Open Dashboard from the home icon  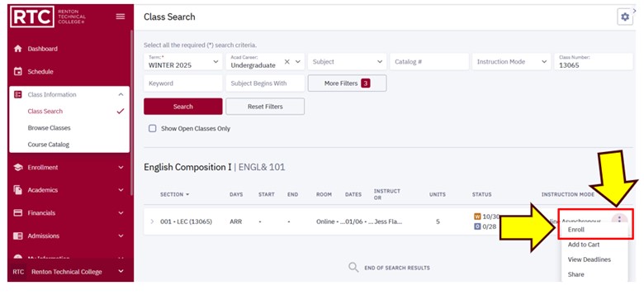pos(17,49)
